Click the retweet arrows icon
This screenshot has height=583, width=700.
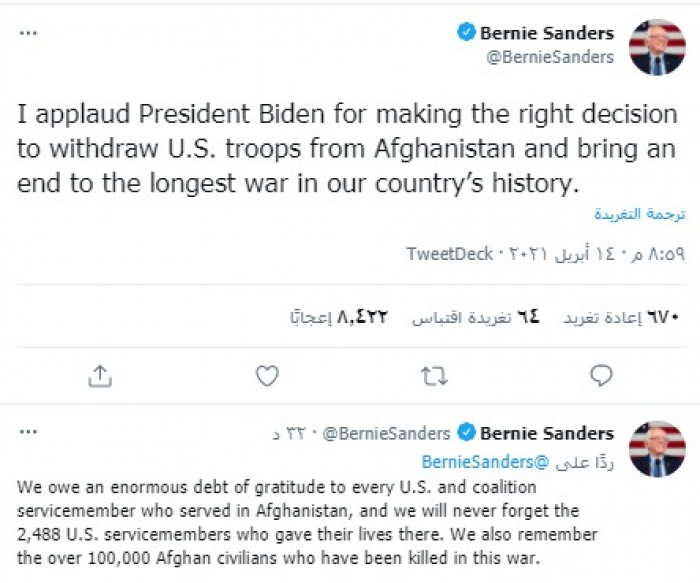(434, 375)
